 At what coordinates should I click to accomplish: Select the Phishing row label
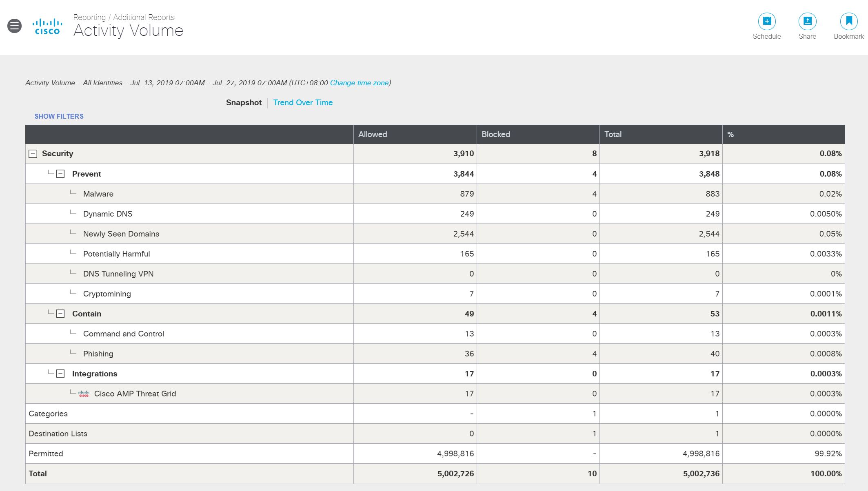tap(98, 354)
